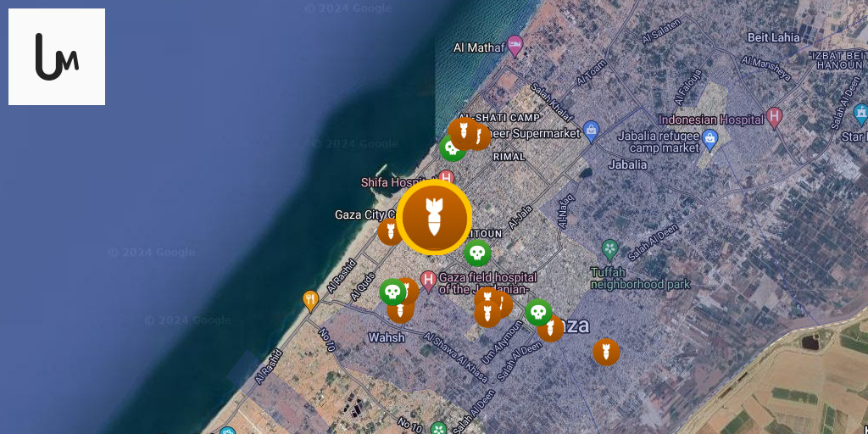Click the supermarket shopping bag pin
Image resolution: width=868 pixels, height=434 pixels.
[591, 131]
